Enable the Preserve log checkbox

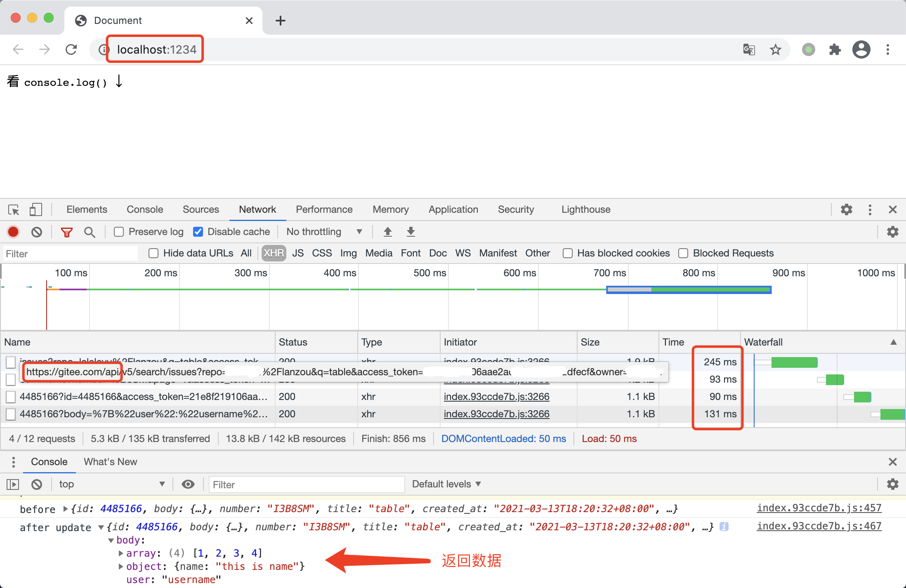pyautogui.click(x=119, y=232)
